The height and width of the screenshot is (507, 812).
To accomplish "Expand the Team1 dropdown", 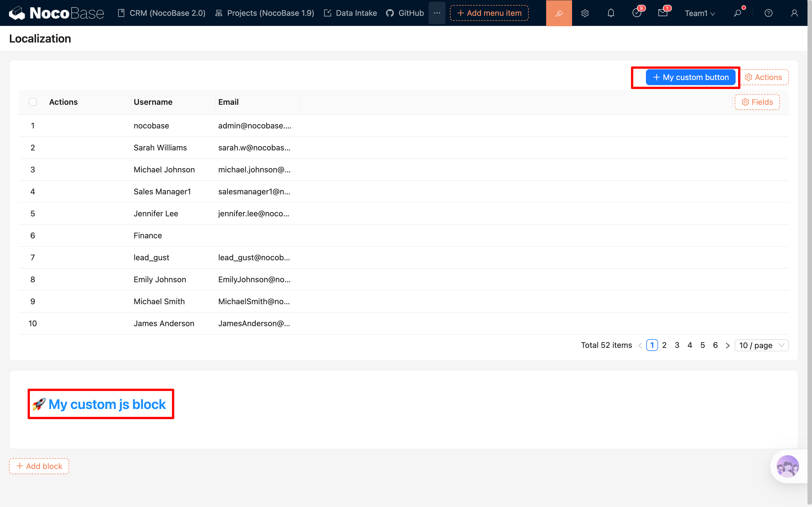I will click(700, 13).
